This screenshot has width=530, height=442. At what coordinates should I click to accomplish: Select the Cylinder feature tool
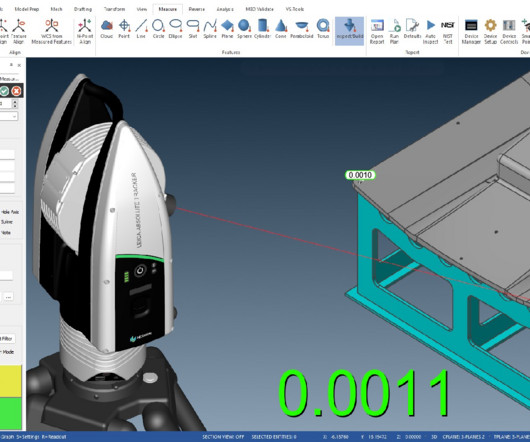[263, 29]
